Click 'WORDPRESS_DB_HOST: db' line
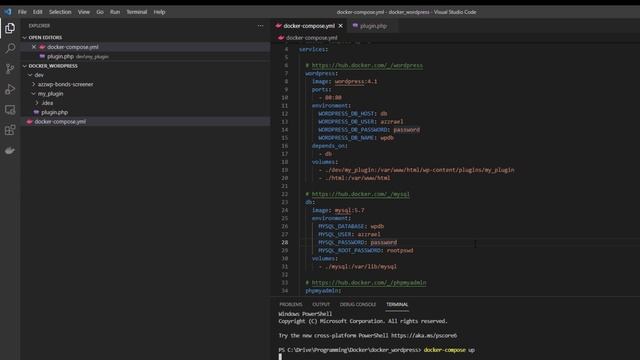The width and height of the screenshot is (640, 360). 353,113
